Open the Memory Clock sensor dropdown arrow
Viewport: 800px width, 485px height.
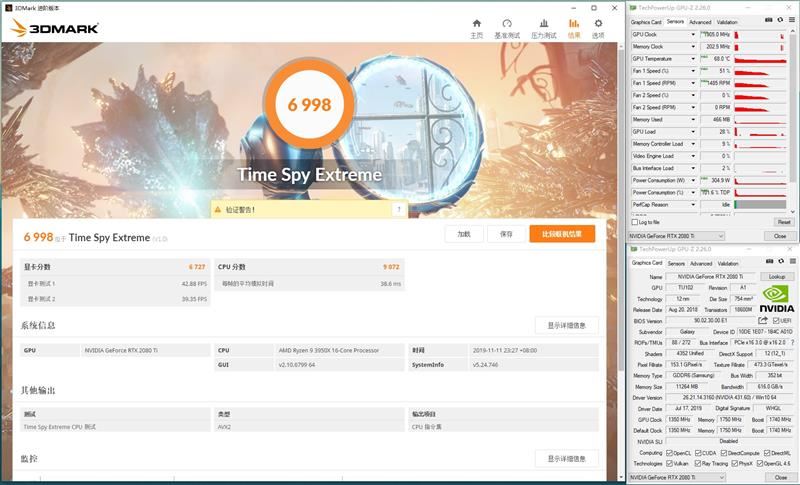(693, 47)
